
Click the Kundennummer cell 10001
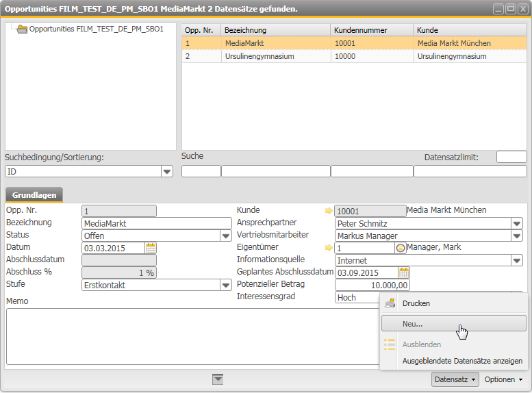pos(372,43)
